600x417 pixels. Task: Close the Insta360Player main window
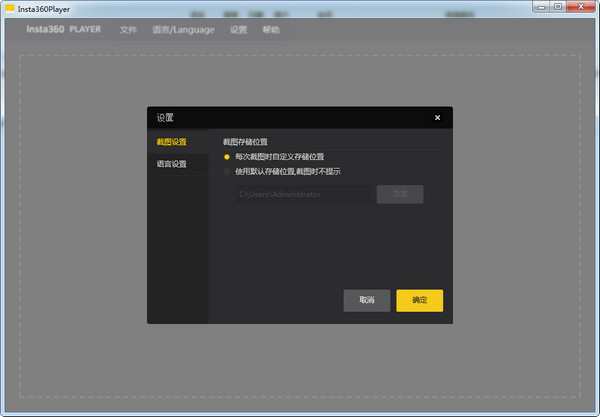(579, 6)
